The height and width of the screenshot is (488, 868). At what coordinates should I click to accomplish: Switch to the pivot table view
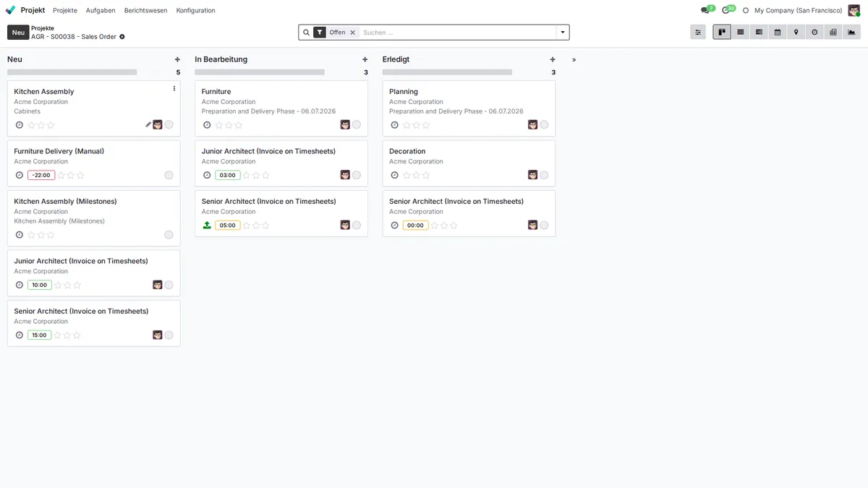pos(833,33)
